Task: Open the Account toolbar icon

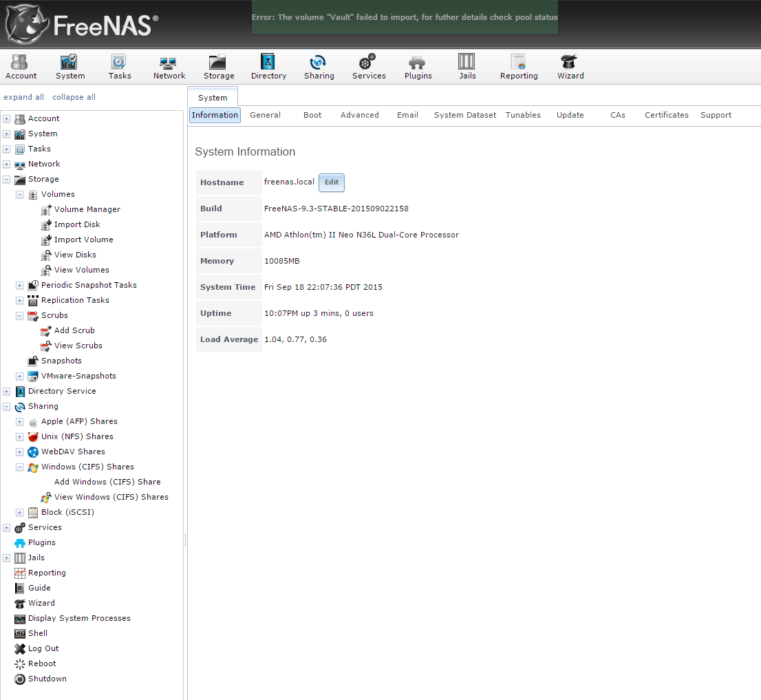Action: pos(21,67)
